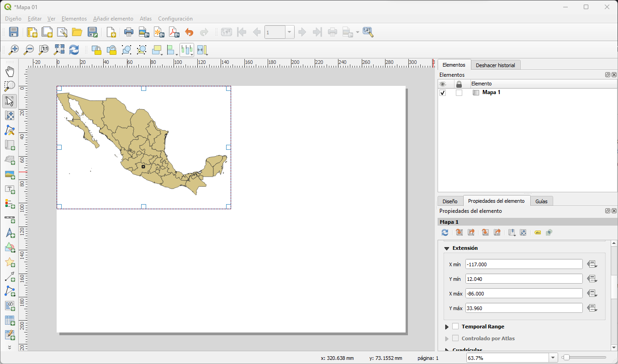Open the Añadir elemento menu
Screen dimensions: 618x364
pos(113,19)
